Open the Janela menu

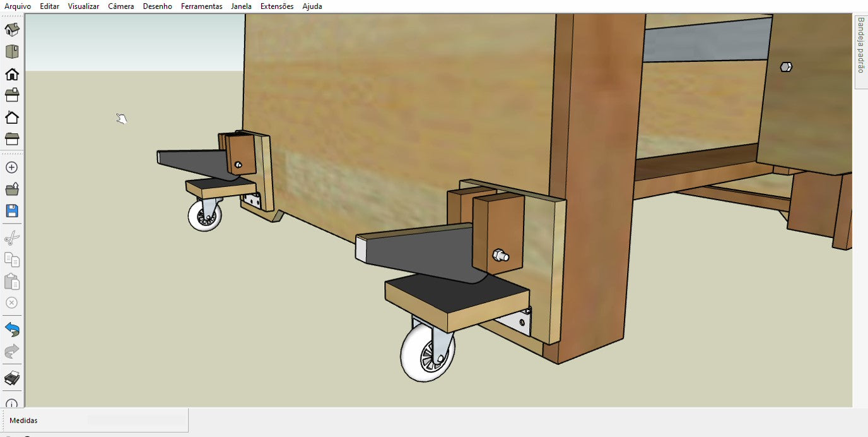click(x=241, y=6)
